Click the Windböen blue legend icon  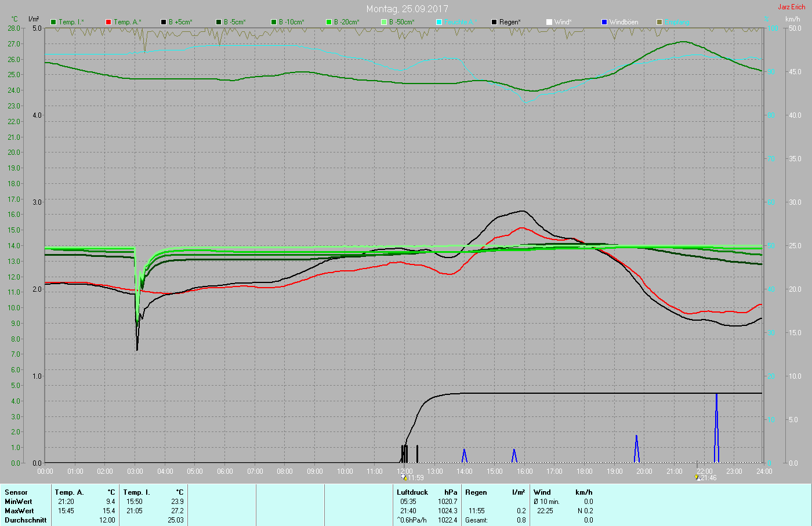pyautogui.click(x=604, y=22)
